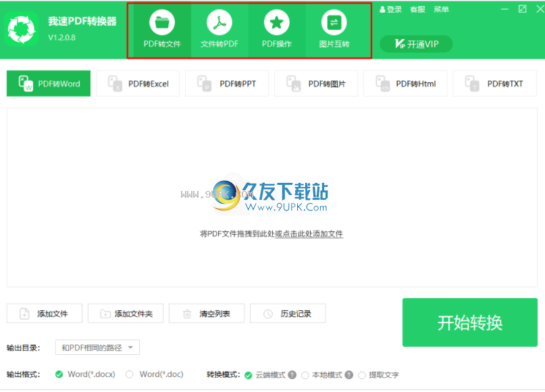Open 历史记录 history button
Image resolution: width=545 pixels, height=392 pixels.
(x=288, y=314)
